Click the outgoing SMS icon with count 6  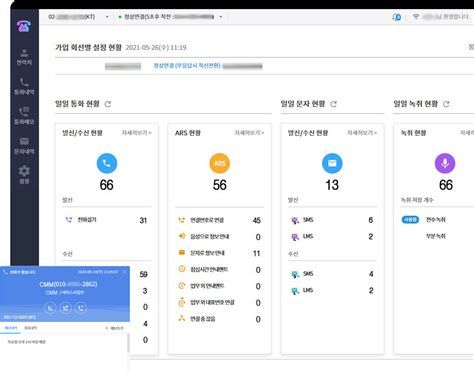click(x=295, y=220)
